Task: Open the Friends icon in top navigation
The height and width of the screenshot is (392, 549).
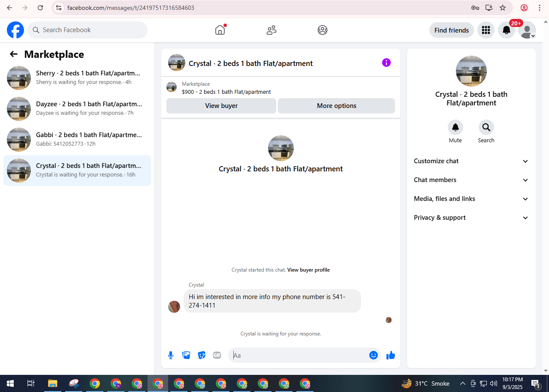Action: pyautogui.click(x=271, y=30)
